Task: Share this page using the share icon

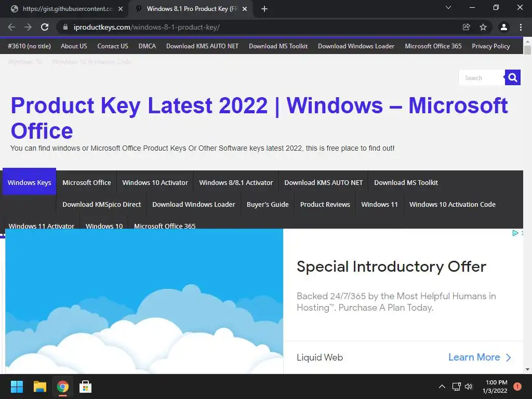Action: pyautogui.click(x=467, y=27)
